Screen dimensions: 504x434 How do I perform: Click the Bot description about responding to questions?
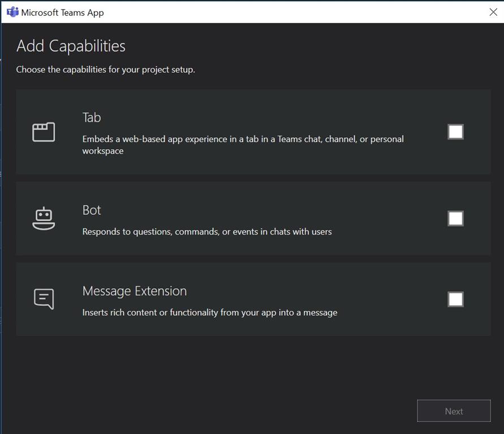[x=206, y=231]
